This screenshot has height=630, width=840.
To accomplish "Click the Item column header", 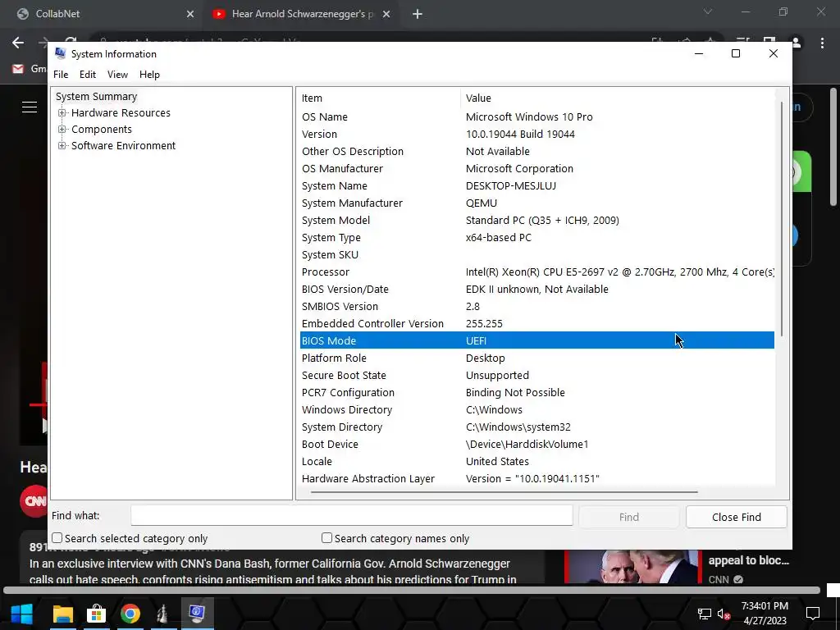I will pos(379,98).
